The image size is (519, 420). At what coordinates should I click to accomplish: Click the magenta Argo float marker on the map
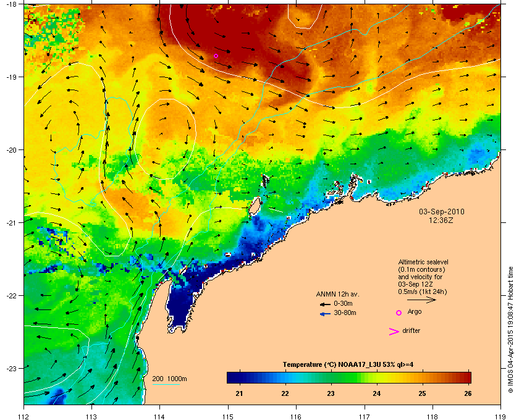[216, 56]
